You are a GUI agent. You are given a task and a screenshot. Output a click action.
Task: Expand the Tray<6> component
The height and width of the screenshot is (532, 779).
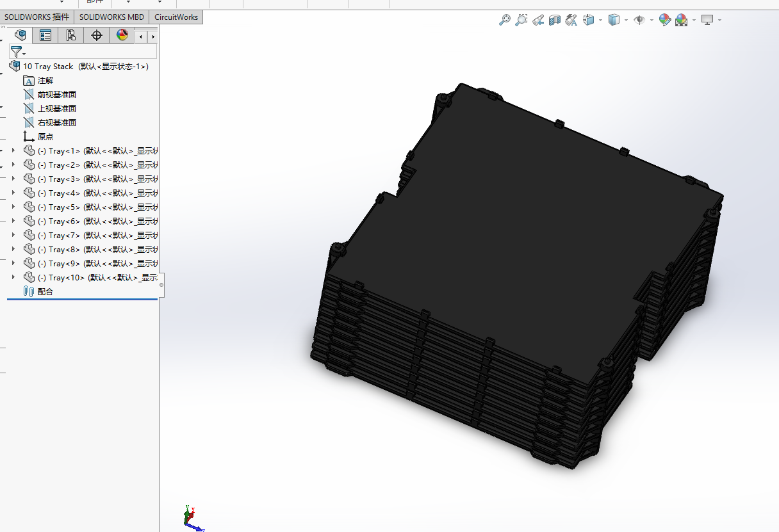(13, 221)
